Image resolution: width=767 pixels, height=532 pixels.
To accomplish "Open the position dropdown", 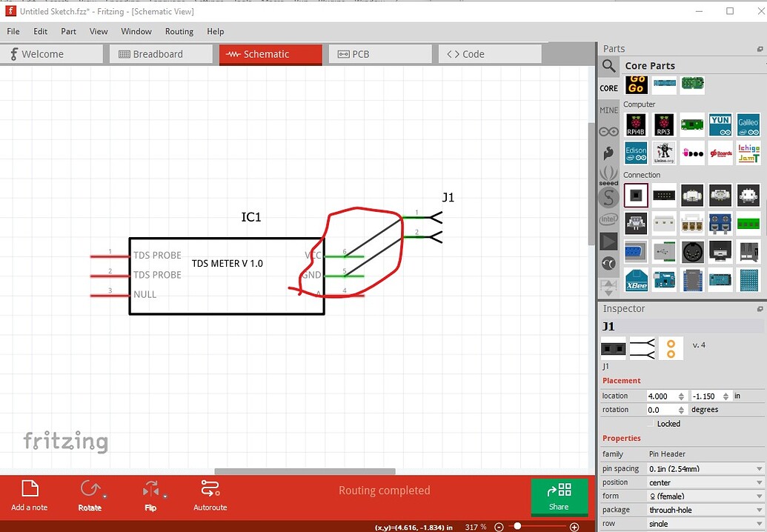I will 705,482.
